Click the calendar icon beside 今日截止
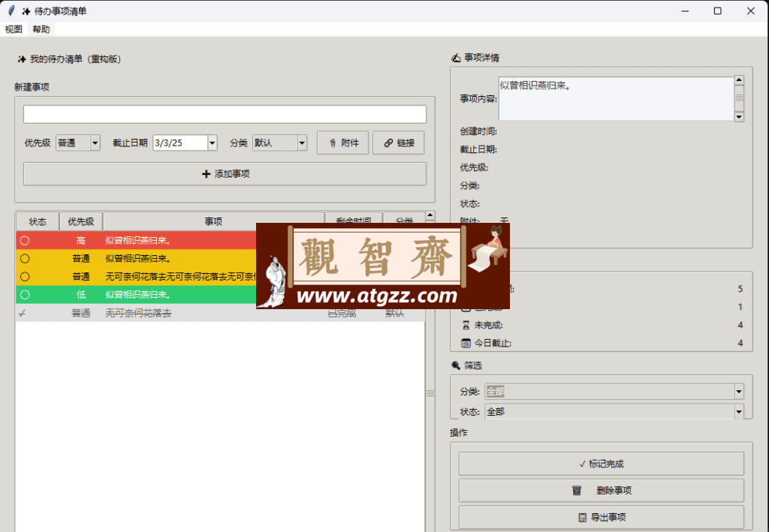The width and height of the screenshot is (769, 532). pyautogui.click(x=466, y=344)
